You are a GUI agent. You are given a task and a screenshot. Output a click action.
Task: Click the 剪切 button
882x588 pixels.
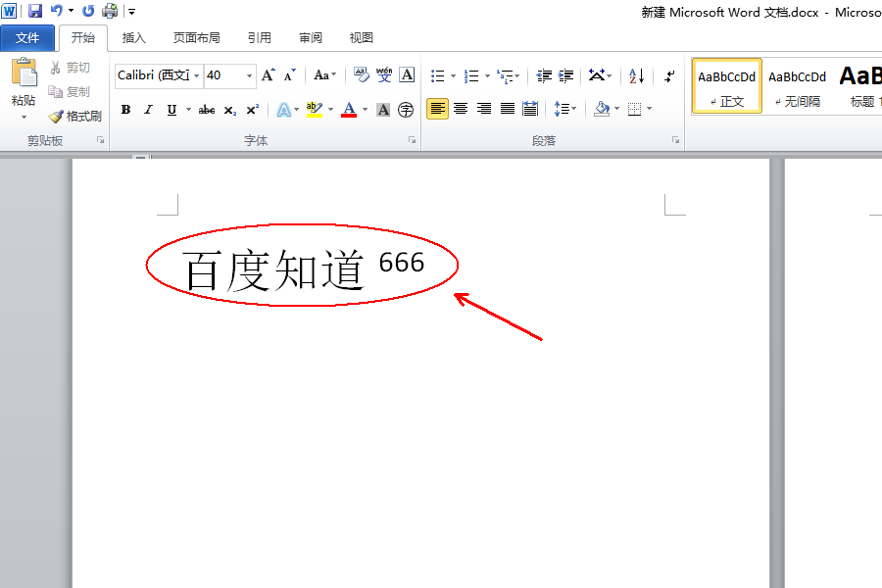pos(71,68)
